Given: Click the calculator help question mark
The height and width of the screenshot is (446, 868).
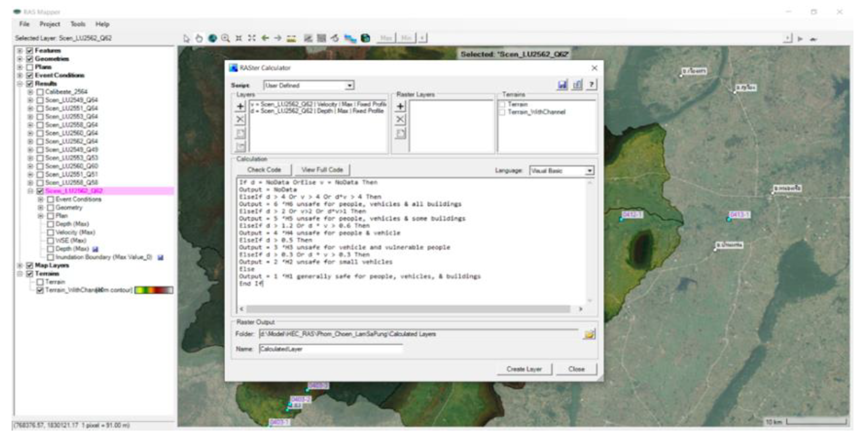Looking at the screenshot, I should (x=591, y=85).
